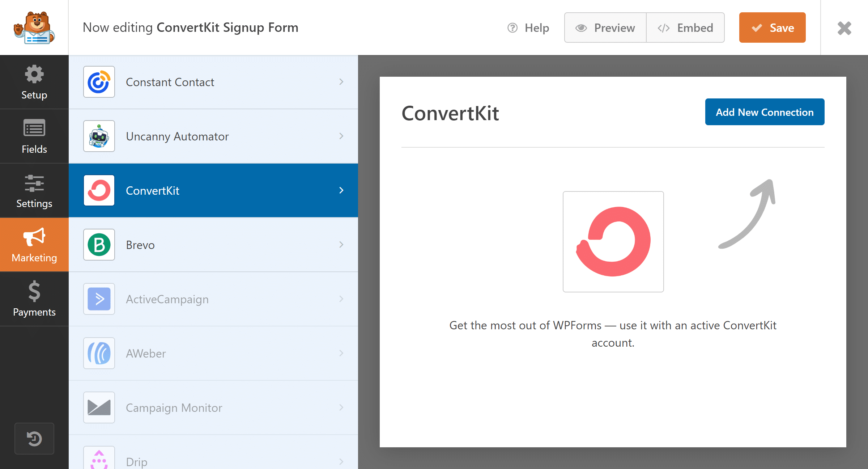Screen dimensions: 868x469
Task: Expand the ConvertKit chevron arrow
Action: pos(341,190)
